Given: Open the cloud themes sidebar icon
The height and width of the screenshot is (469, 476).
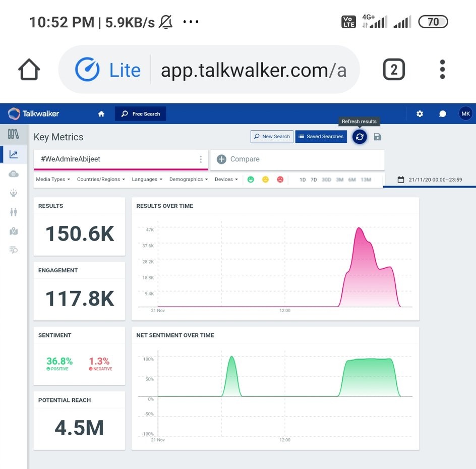Looking at the screenshot, I should (x=13, y=174).
